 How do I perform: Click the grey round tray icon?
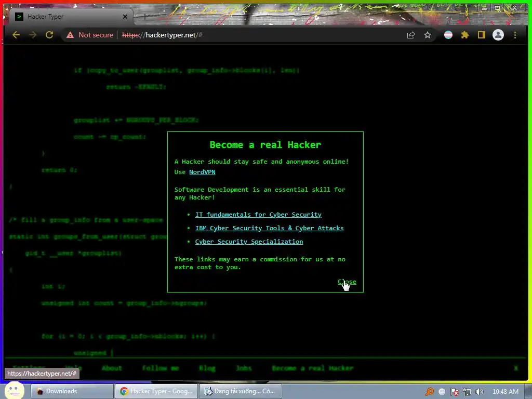click(x=442, y=392)
